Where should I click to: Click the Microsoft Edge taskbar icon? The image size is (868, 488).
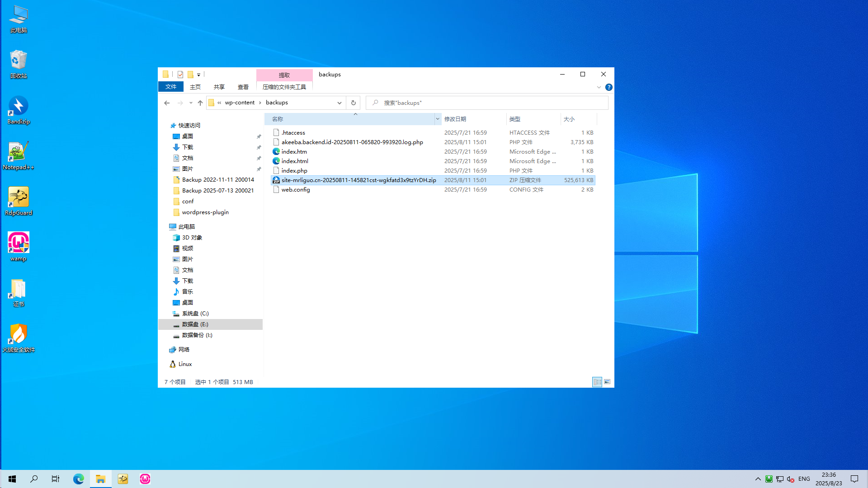79,479
